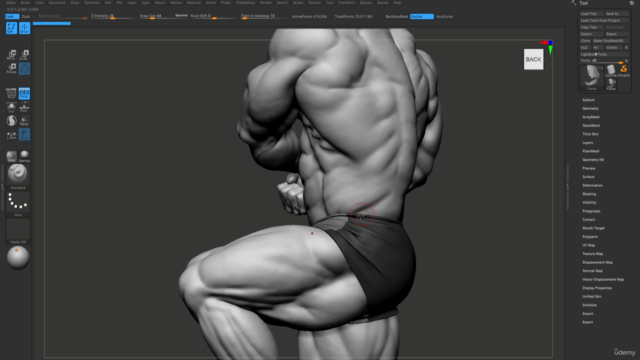The height and width of the screenshot is (360, 640).
Task: Open the Brush menu
Action: [x=25, y=3]
